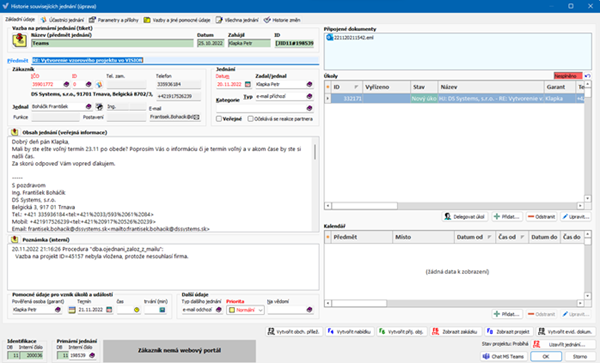Click Upravit button under Úkoly

click(575, 216)
